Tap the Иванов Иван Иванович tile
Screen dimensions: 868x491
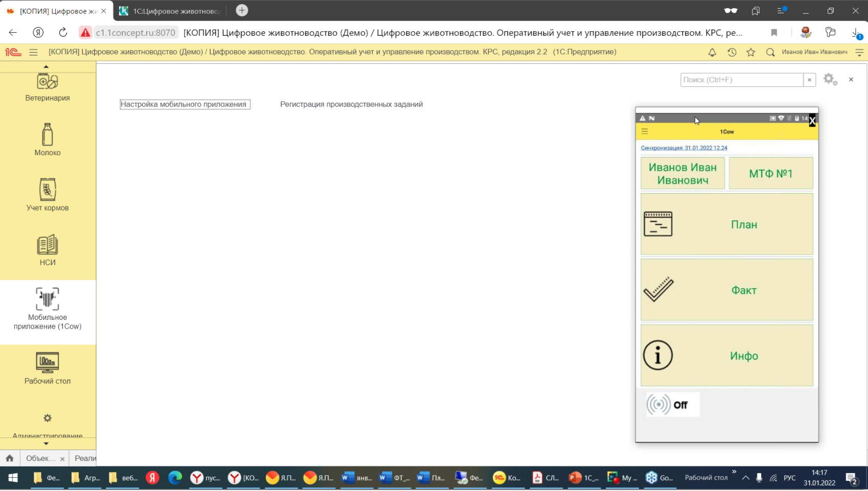pos(682,173)
